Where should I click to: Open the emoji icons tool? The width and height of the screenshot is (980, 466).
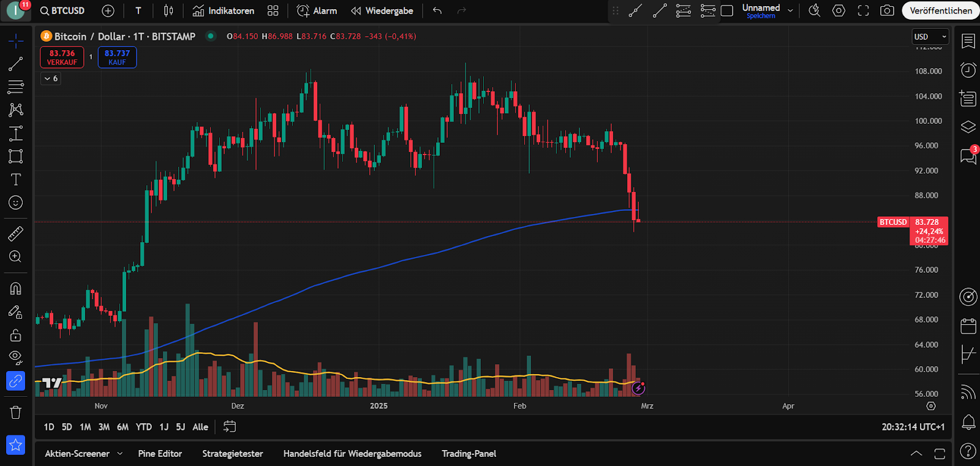(x=16, y=202)
